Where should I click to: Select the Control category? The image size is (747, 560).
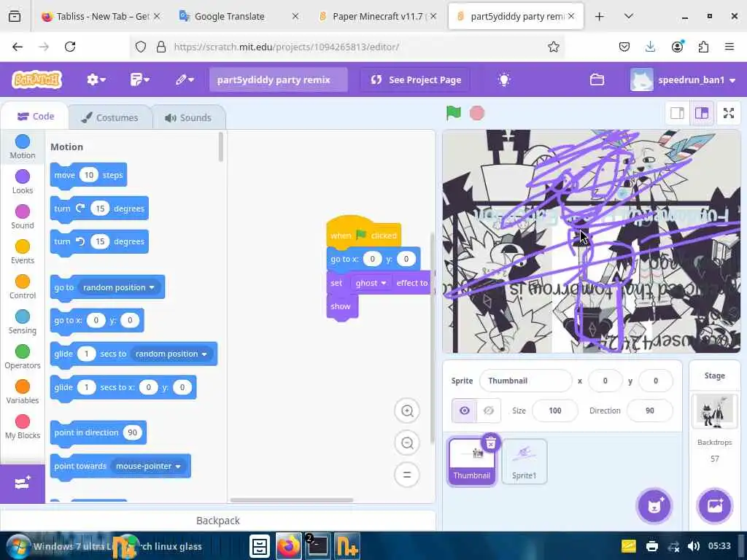point(23,287)
